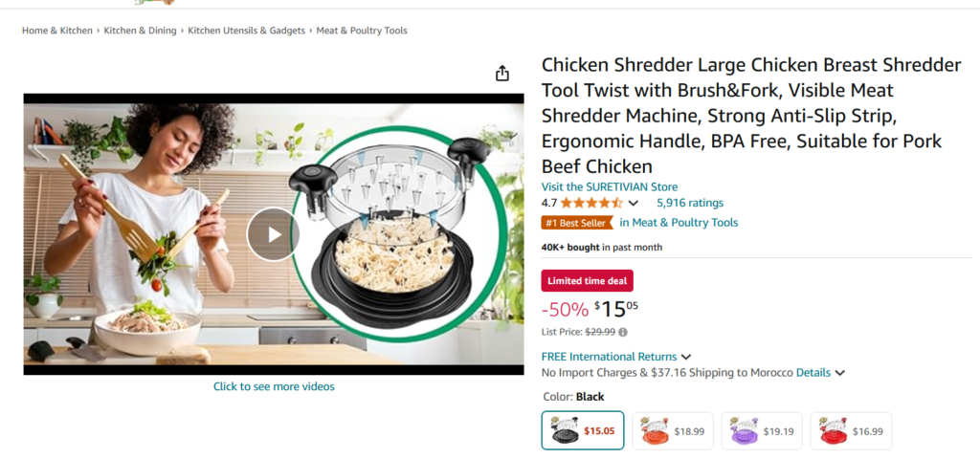Image resolution: width=980 pixels, height=459 pixels.
Task: Expand FREE International Returns chevron
Action: 685,358
